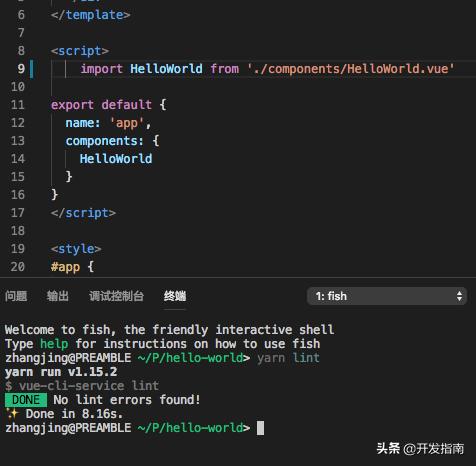Click the 'import' keyword on line 9
The height and width of the screenshot is (466, 476).
(102, 69)
